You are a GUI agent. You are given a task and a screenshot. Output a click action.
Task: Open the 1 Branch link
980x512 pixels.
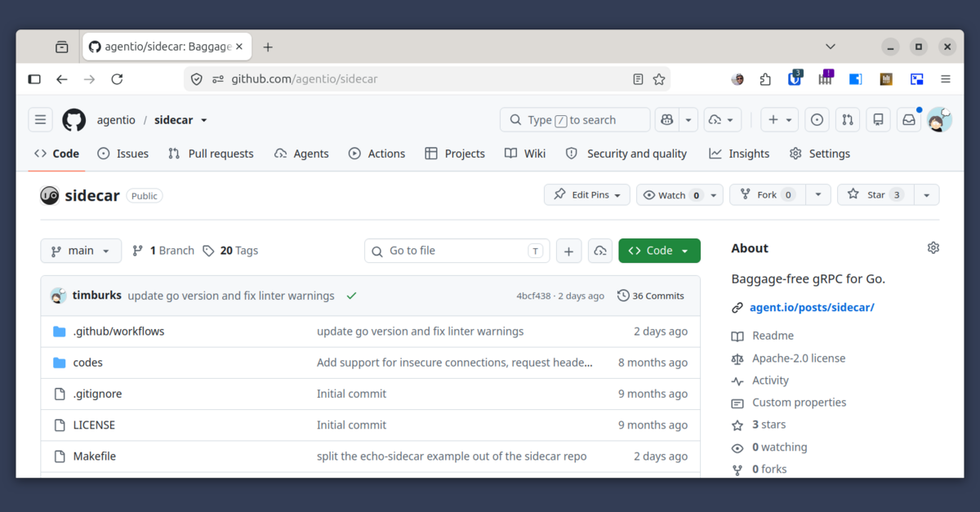click(163, 251)
